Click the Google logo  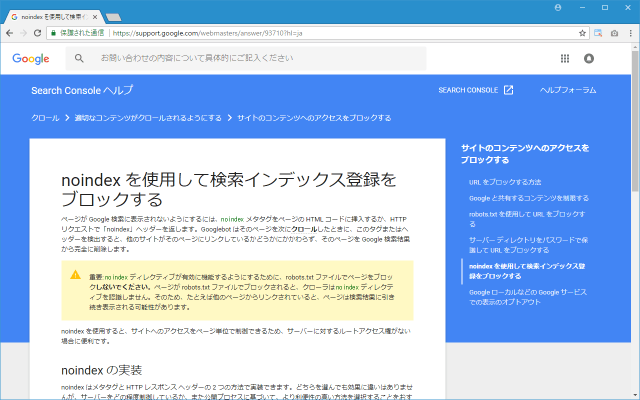coord(31,59)
